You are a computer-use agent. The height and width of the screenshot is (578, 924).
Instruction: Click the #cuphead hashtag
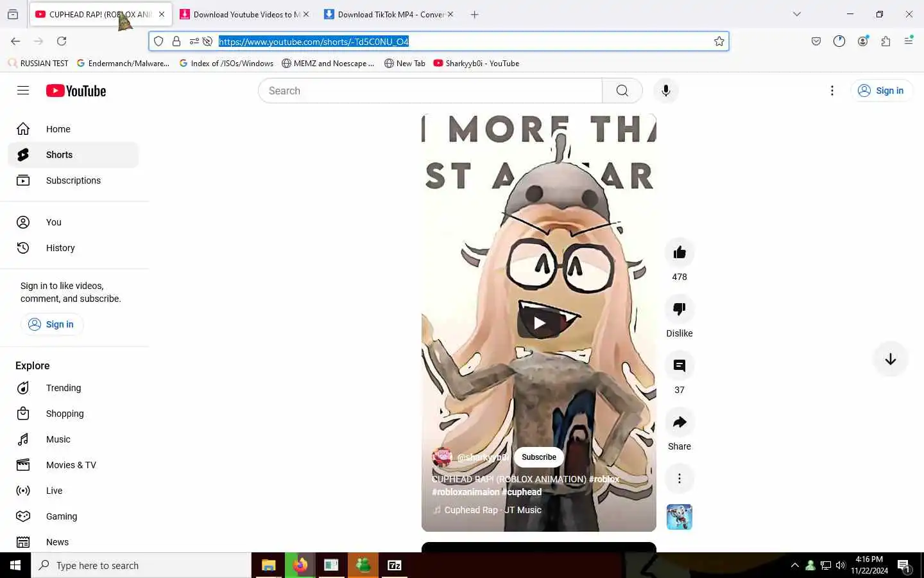click(x=522, y=492)
